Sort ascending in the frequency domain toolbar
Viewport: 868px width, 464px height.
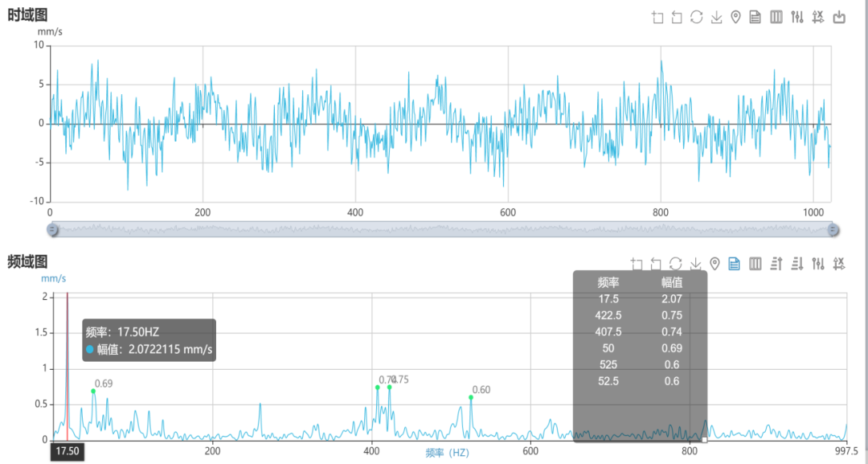click(x=776, y=264)
